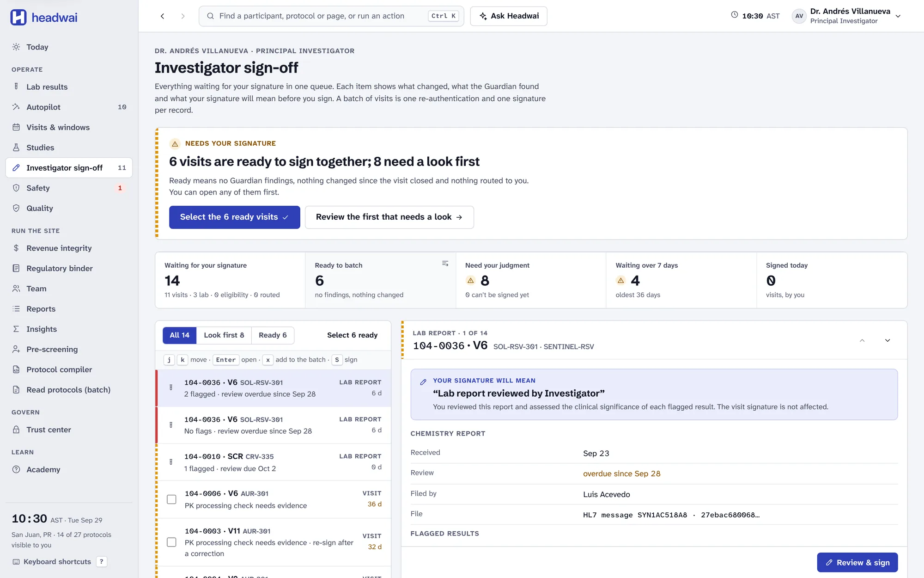Open 104-0010 SCR CRV-335 lab report row
The image size is (924, 578).
[274, 462]
